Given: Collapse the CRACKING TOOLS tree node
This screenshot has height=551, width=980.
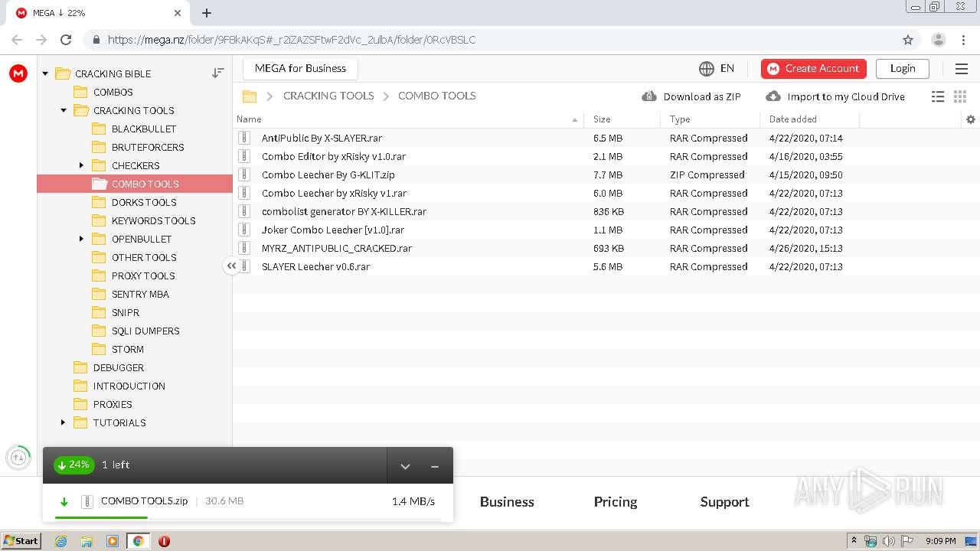Looking at the screenshot, I should click(64, 110).
